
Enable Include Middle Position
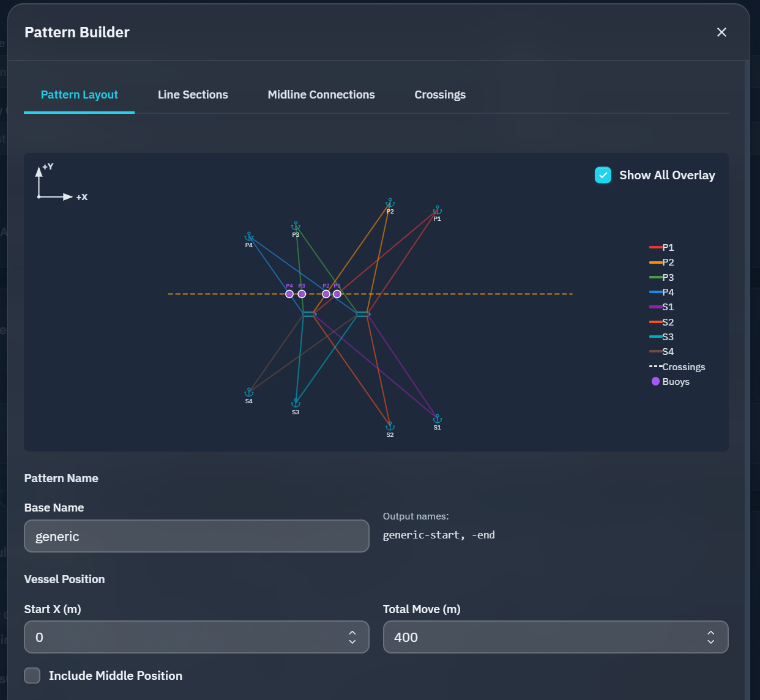tap(32, 676)
